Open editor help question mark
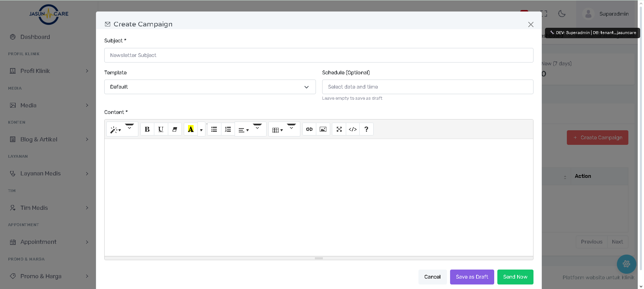This screenshot has width=644, height=289. pyautogui.click(x=366, y=129)
